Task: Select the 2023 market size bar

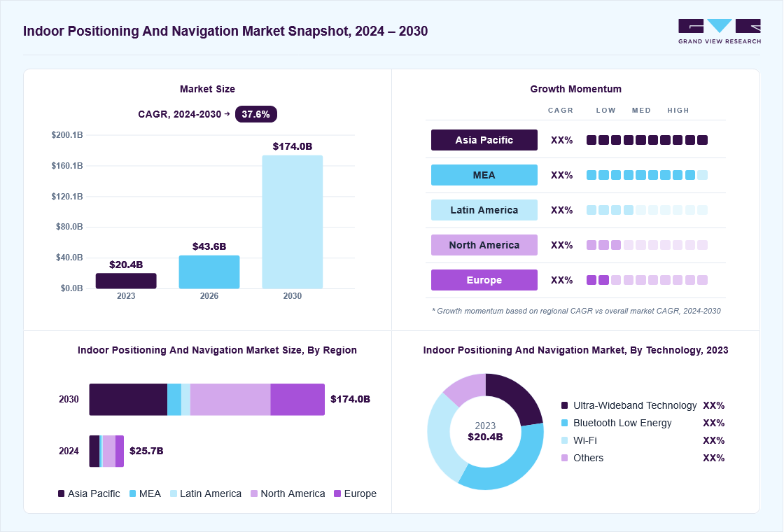Action: (x=126, y=281)
